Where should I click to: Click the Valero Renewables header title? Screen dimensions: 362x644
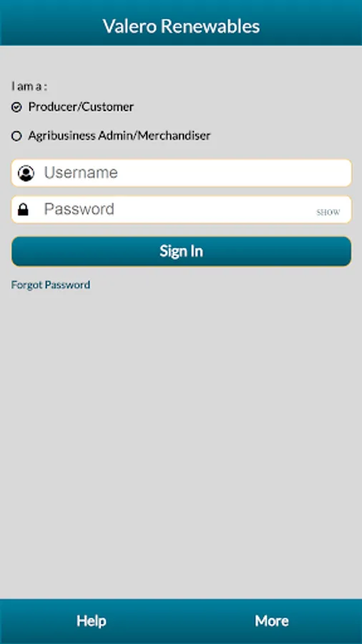pos(181,26)
